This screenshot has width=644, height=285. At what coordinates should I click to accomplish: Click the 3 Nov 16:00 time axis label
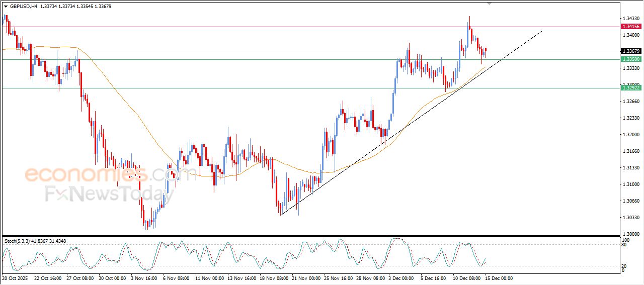click(144, 278)
